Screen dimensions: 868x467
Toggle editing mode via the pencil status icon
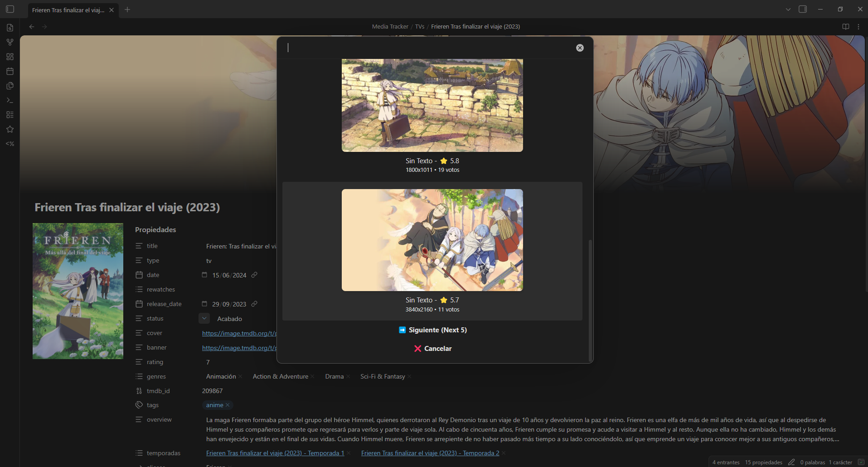coord(791,462)
